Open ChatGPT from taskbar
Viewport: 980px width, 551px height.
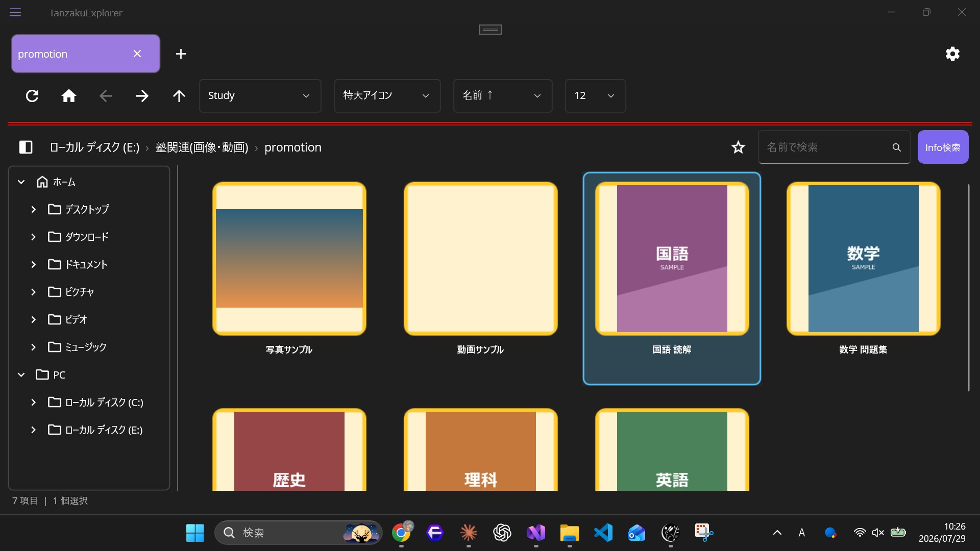pyautogui.click(x=502, y=533)
